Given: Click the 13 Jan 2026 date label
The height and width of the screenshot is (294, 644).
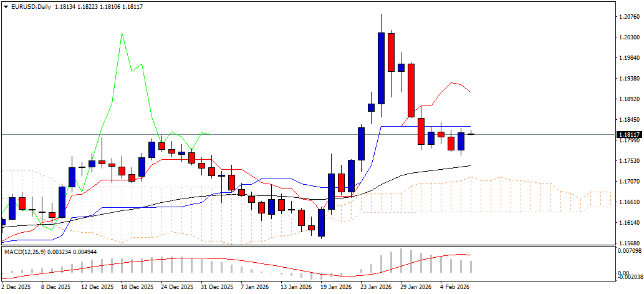Looking at the screenshot, I should tap(297, 287).
